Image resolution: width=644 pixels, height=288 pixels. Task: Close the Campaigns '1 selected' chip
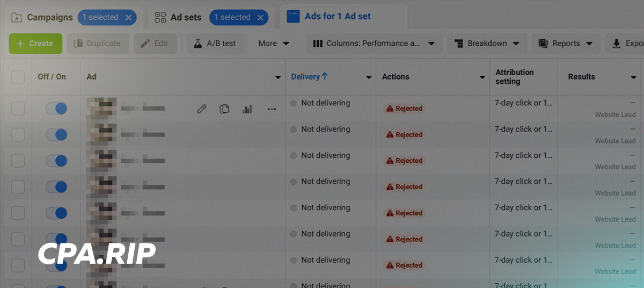click(128, 17)
